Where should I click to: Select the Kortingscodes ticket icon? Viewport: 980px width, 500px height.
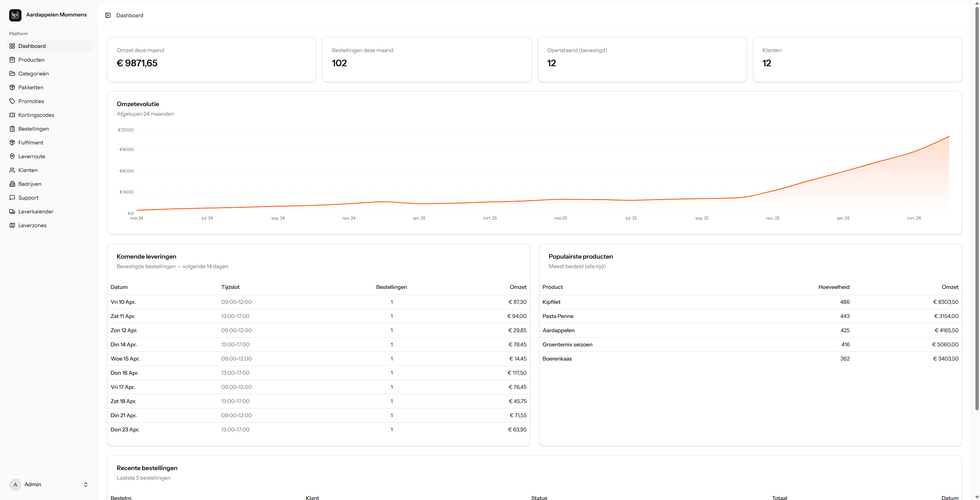pos(12,115)
